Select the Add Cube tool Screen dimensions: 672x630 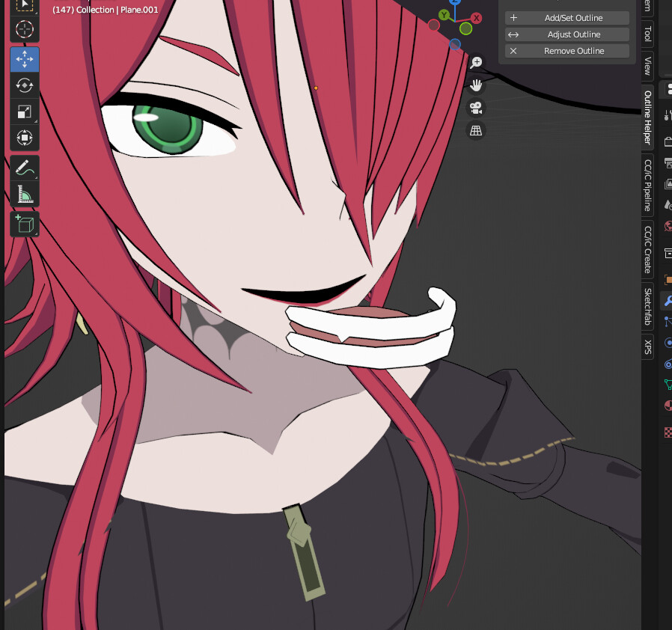tap(25, 224)
